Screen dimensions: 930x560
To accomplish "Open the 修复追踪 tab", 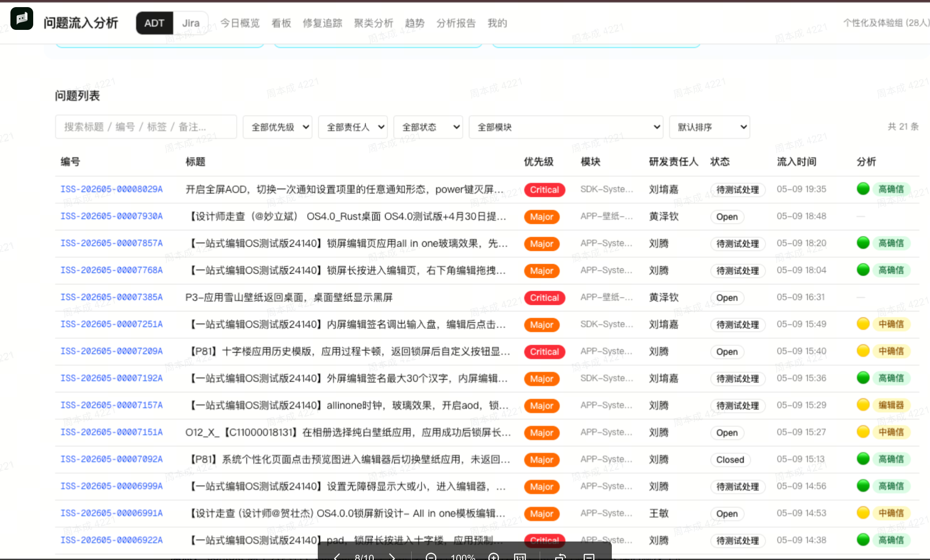I will (x=322, y=23).
